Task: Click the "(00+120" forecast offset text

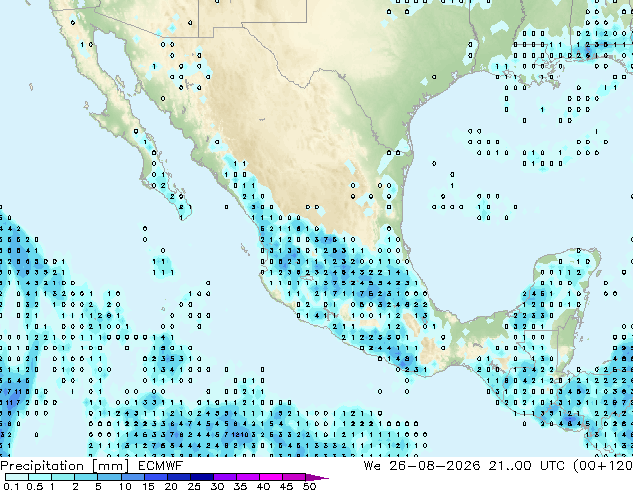Action: [602, 466]
